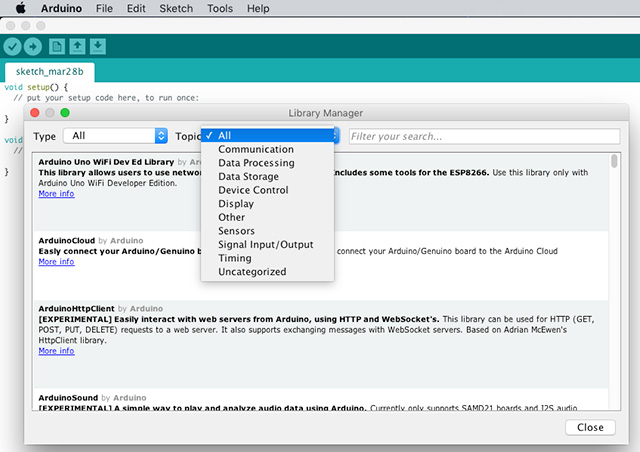Viewport: 640px width, 452px height.
Task: Click the Upload arrow toolbar icon
Action: 33,47
